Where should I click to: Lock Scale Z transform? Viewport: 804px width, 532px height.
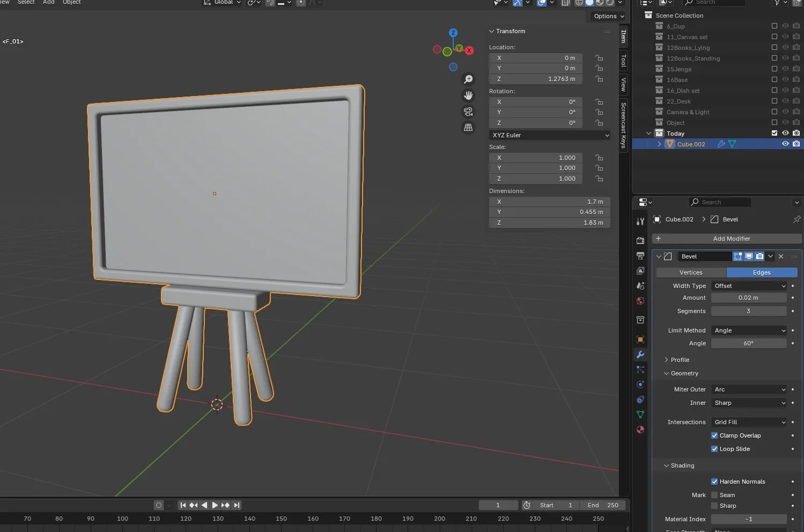(599, 179)
